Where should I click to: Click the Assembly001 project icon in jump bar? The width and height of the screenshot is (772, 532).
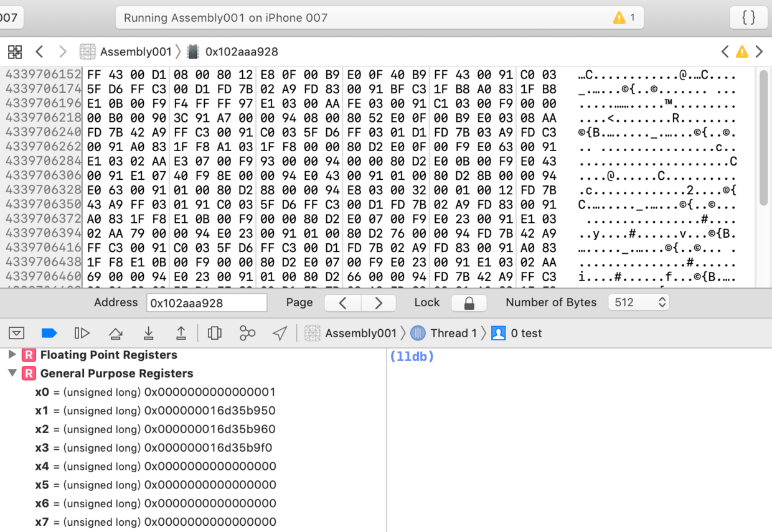point(88,52)
